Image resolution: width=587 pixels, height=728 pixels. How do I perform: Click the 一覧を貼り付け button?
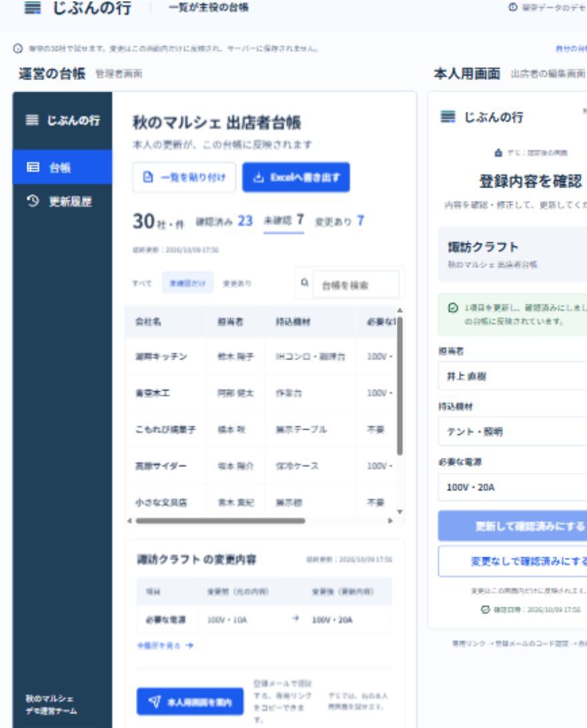coord(184,177)
